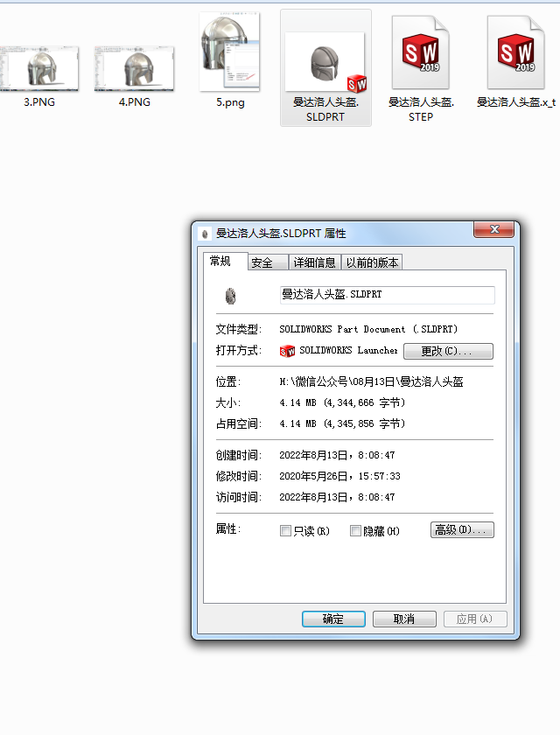The image size is (560, 735).
Task: Open the 高级(D)... attributes button
Action: pyautogui.click(x=462, y=529)
